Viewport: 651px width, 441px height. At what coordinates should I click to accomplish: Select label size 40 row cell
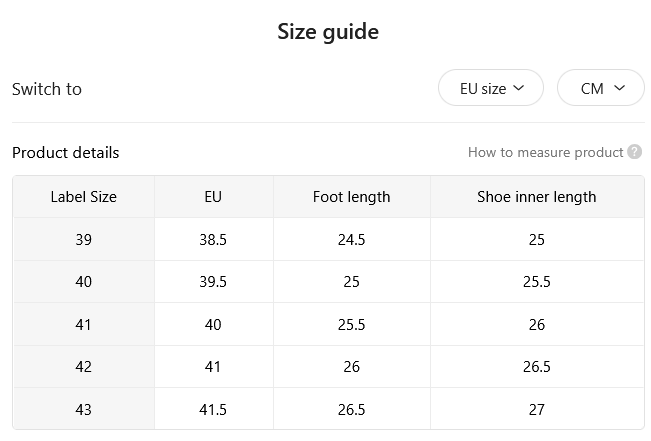(83, 282)
